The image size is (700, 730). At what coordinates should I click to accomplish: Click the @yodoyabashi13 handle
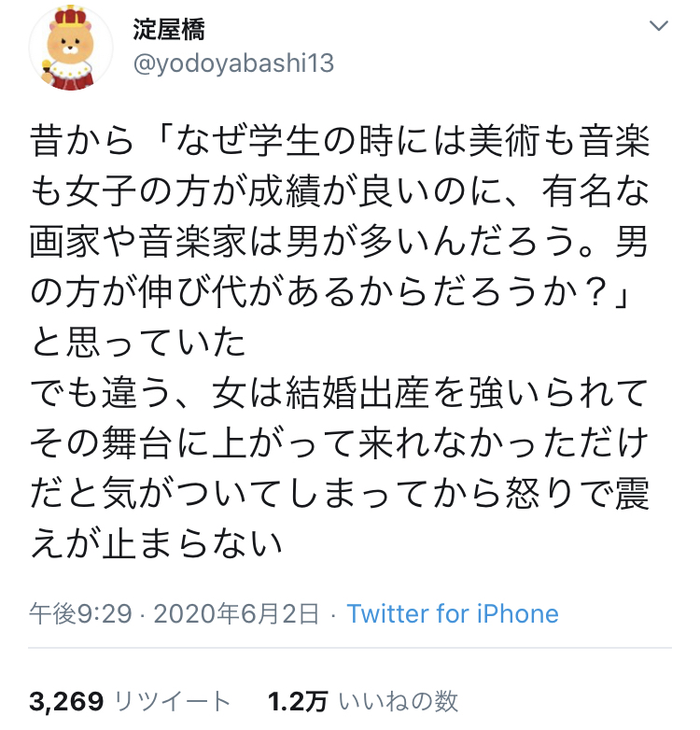point(233,63)
